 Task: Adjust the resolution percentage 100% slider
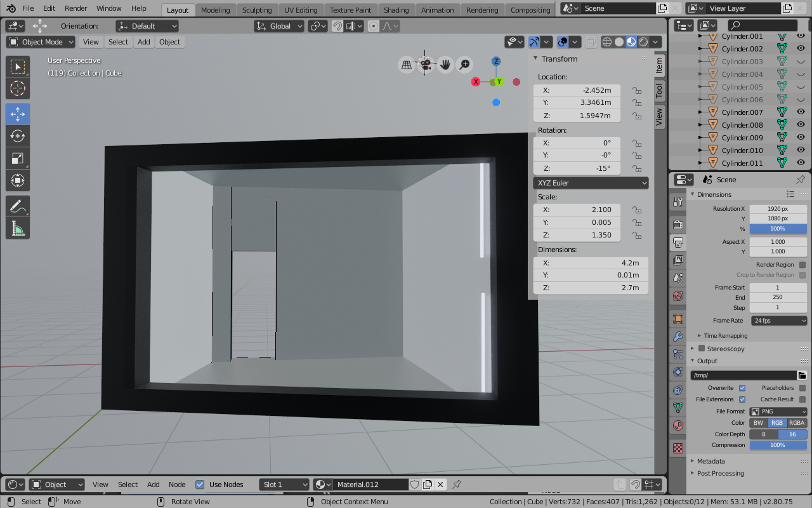[778, 229]
